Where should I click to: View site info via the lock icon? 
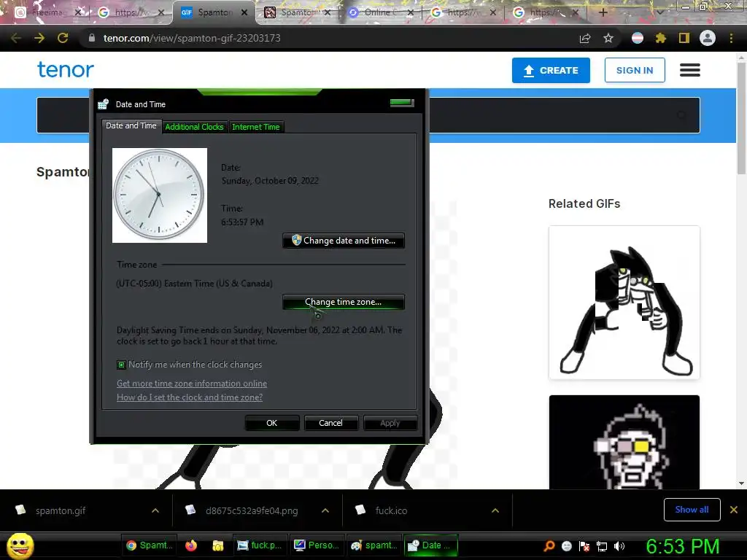coord(92,38)
